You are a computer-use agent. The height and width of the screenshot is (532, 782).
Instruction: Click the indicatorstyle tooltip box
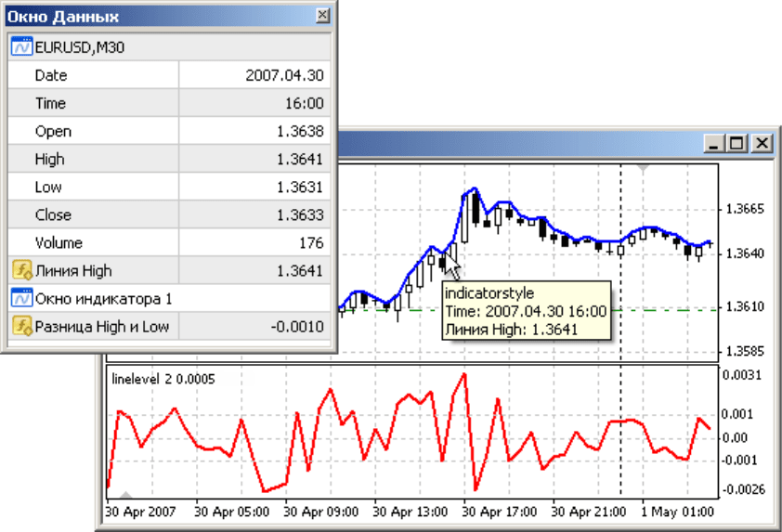tap(526, 311)
